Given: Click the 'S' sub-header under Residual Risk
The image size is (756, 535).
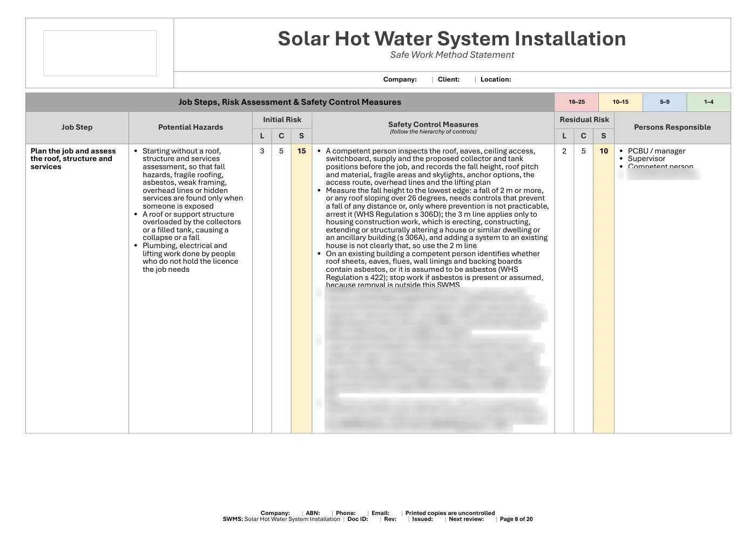Looking at the screenshot, I should [x=604, y=136].
